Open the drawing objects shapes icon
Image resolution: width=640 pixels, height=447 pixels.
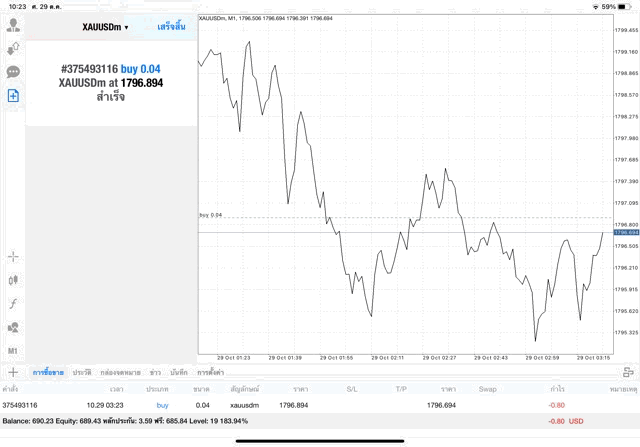[14, 326]
